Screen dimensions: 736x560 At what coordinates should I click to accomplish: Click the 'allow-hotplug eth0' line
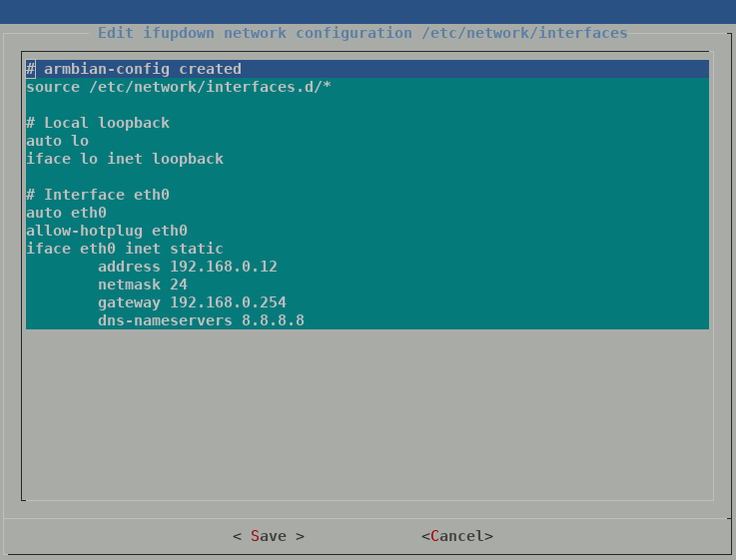(x=107, y=231)
